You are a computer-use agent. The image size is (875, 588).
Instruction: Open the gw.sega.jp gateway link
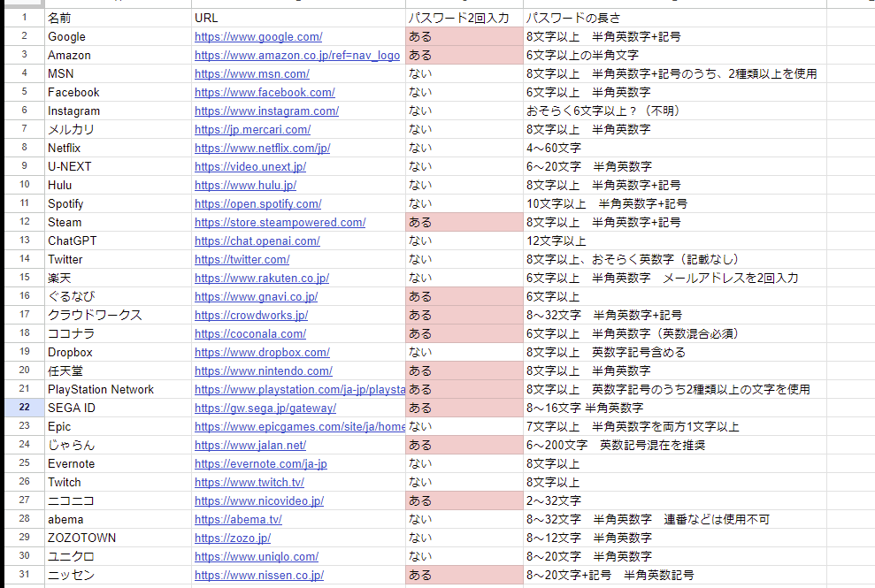[265, 408]
